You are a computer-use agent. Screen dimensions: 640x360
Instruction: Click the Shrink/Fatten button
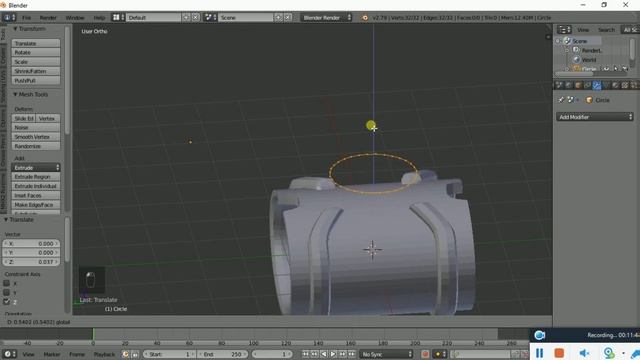pyautogui.click(x=36, y=71)
